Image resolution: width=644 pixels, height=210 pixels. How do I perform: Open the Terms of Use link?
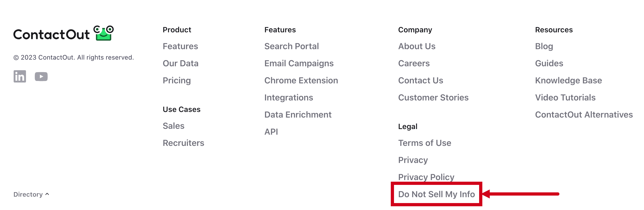point(425,143)
